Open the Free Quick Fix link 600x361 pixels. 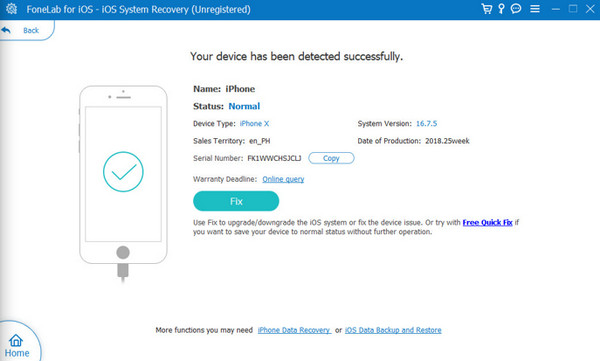tap(487, 222)
